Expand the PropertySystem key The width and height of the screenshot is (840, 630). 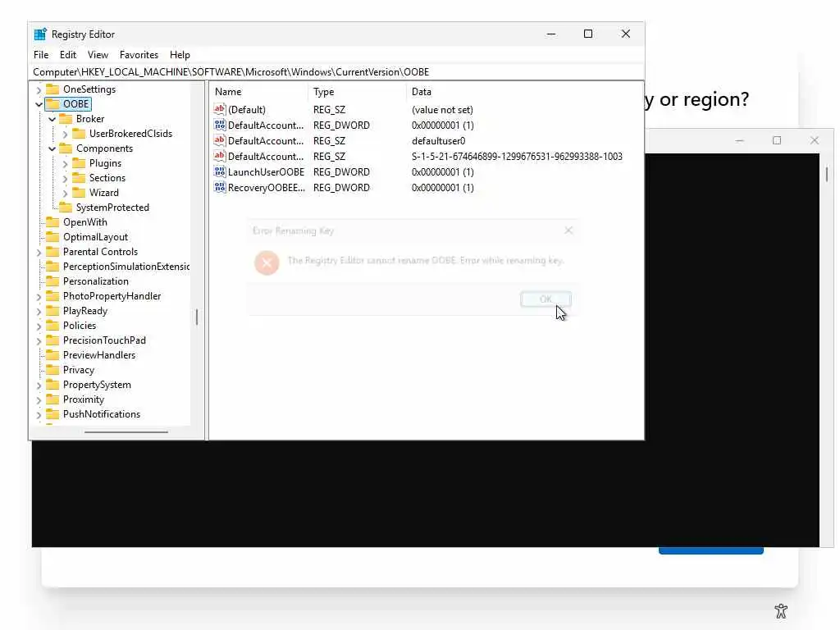(39, 385)
